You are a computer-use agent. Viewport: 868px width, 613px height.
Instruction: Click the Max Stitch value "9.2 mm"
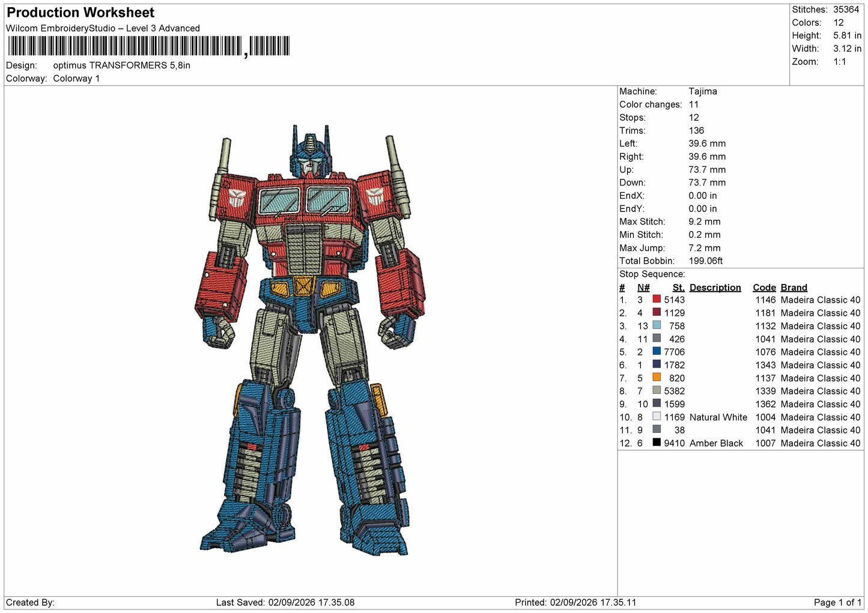click(x=705, y=222)
